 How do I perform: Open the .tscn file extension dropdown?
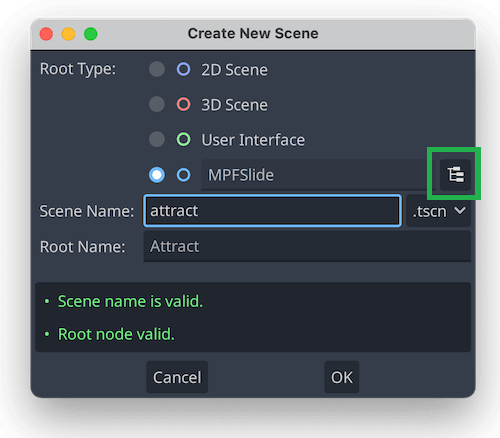(438, 211)
